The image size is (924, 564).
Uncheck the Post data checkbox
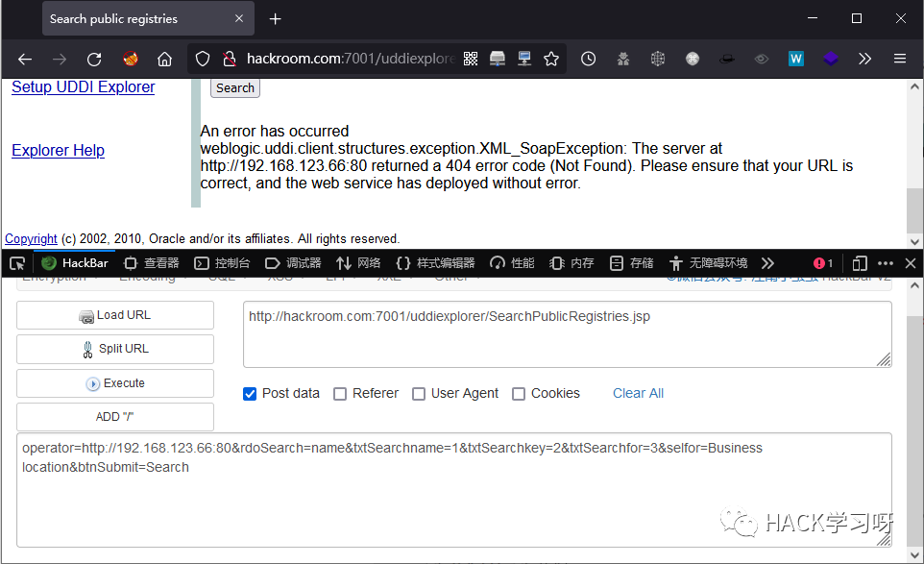250,394
